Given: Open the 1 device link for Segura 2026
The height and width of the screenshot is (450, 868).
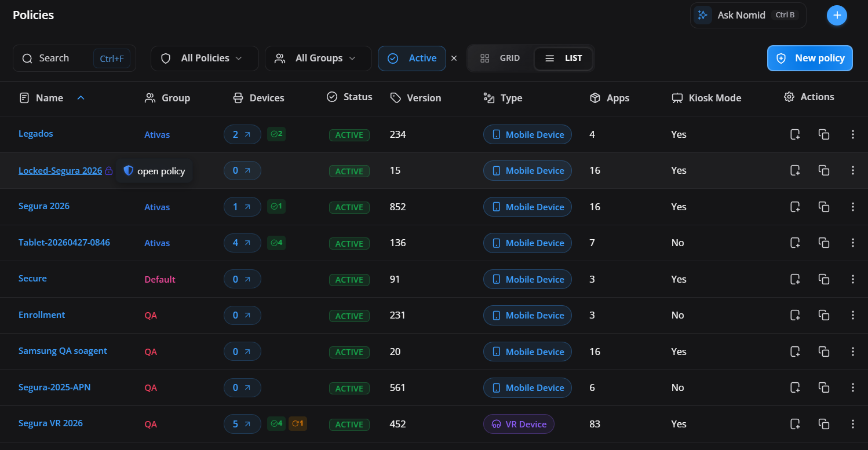Looking at the screenshot, I should click(x=242, y=207).
